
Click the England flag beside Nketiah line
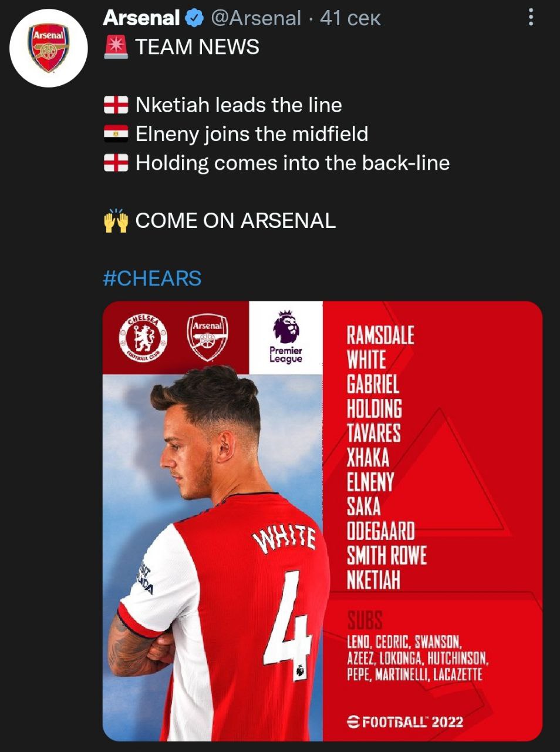(116, 105)
